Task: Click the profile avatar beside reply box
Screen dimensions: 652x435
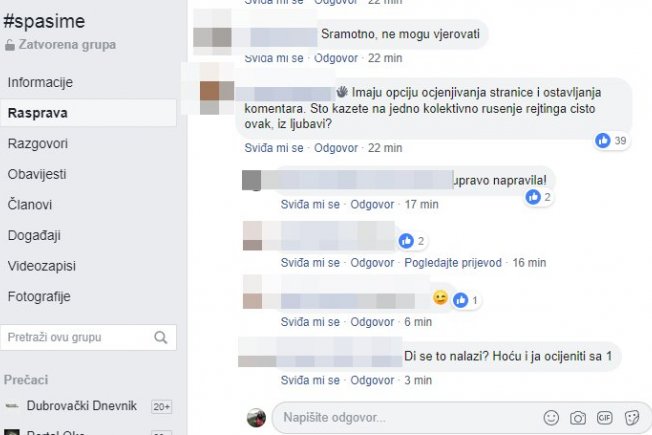Action: (256, 417)
